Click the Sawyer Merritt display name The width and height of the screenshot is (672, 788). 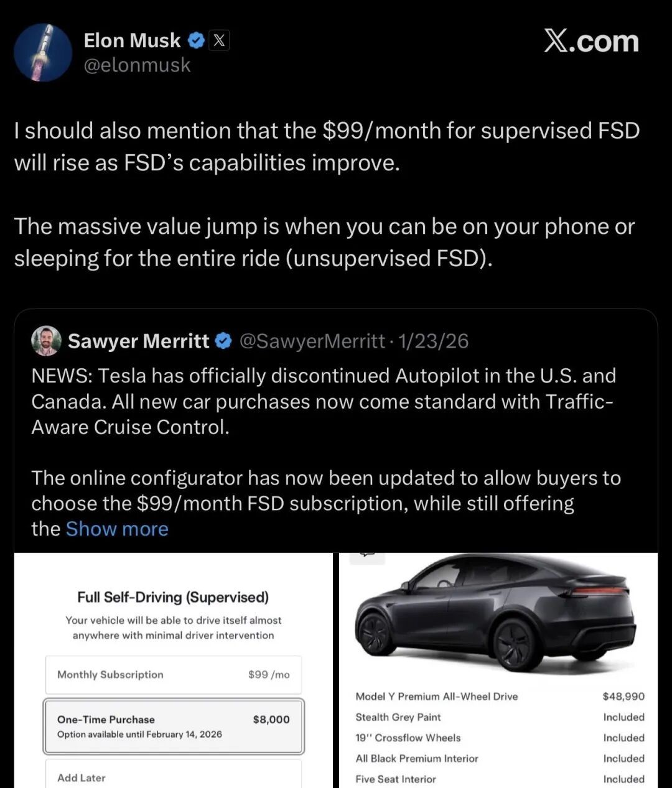139,341
